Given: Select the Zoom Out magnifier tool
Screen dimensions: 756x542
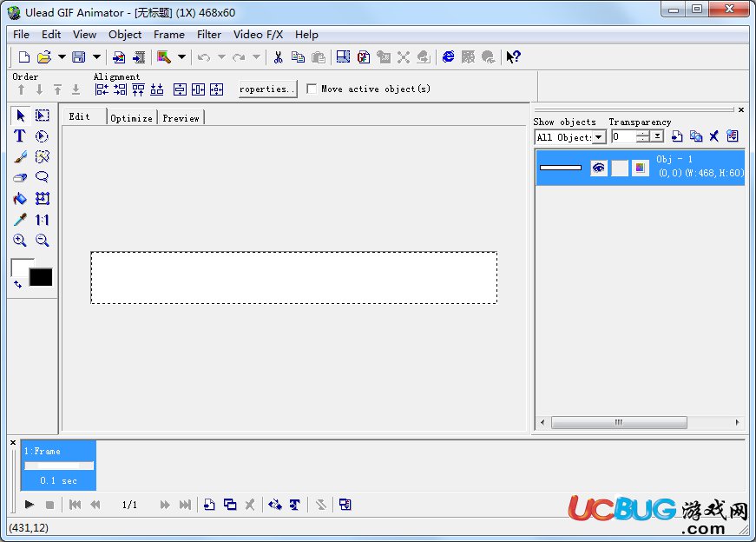Looking at the screenshot, I should point(43,241).
